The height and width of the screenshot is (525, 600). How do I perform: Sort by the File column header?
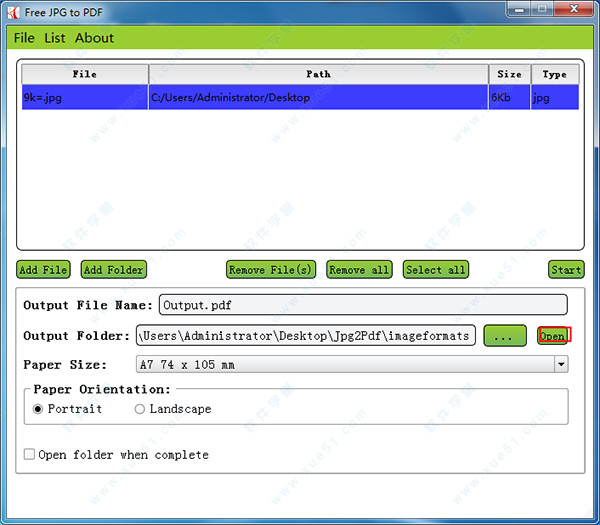pos(85,74)
